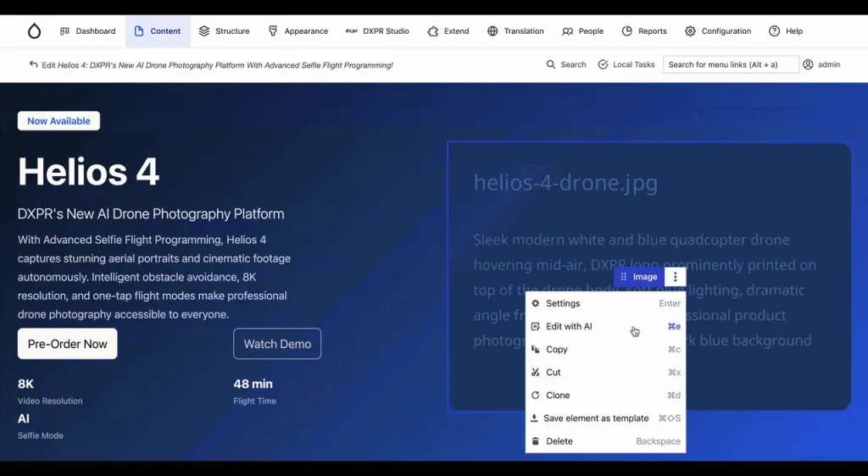The height and width of the screenshot is (476, 868).
Task: Open the Extend menu
Action: click(x=448, y=31)
